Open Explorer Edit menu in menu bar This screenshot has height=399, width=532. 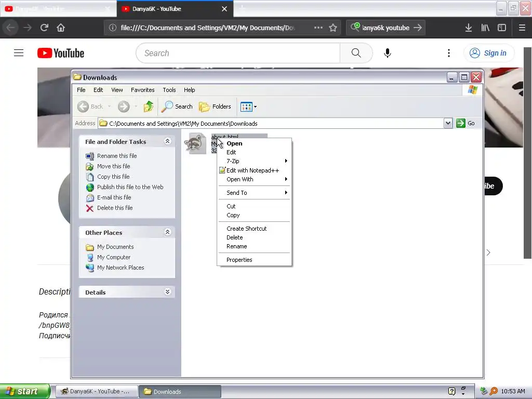click(x=98, y=90)
